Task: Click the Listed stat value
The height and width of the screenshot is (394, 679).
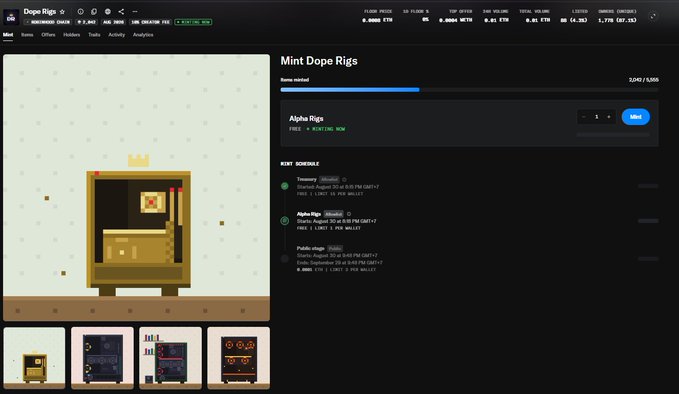Action: [574, 20]
